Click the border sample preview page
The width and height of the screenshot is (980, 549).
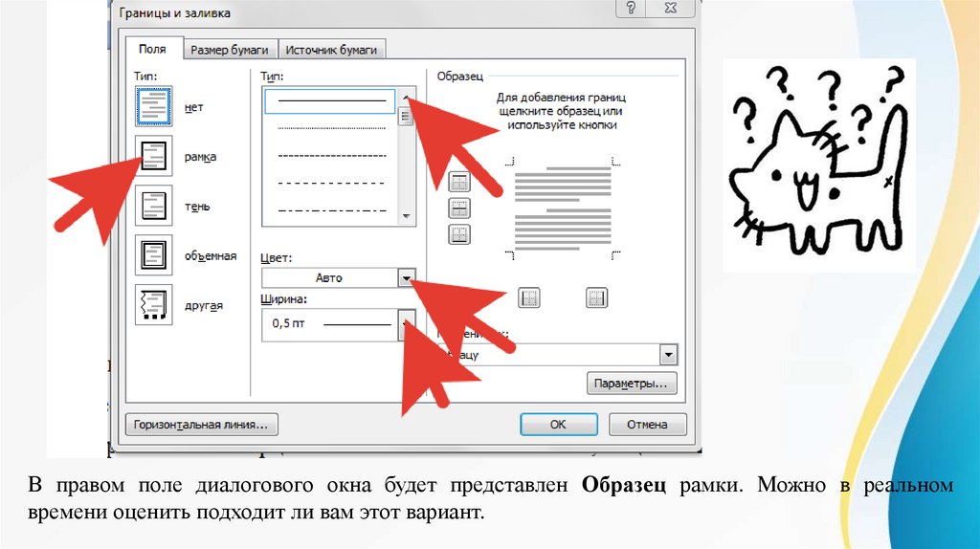[x=563, y=208]
